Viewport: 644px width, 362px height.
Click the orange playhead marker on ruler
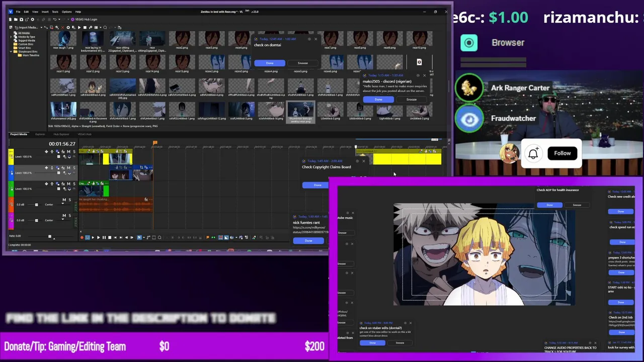click(x=155, y=144)
